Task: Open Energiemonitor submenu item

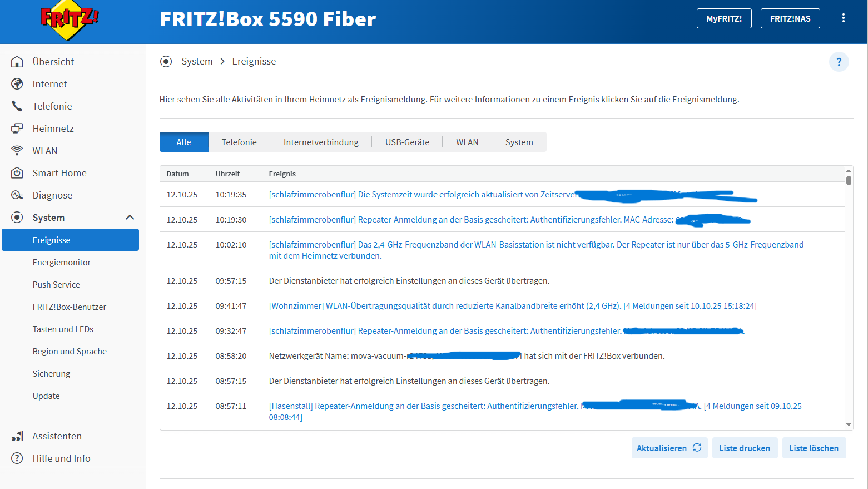Action: tap(62, 263)
